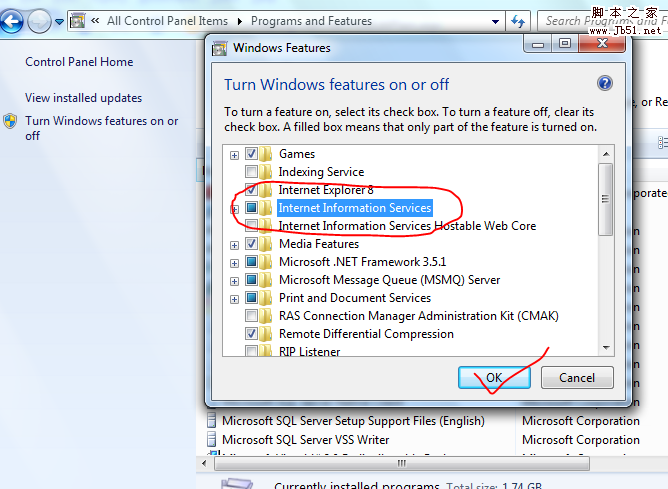Toggle the Media Features checkbox
Image resolution: width=668 pixels, height=489 pixels.
pos(251,244)
